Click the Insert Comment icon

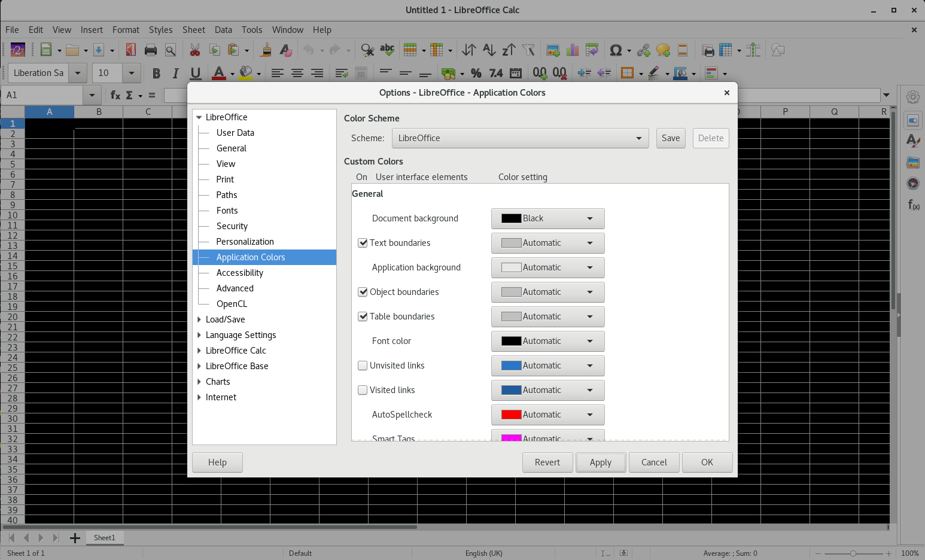click(663, 50)
